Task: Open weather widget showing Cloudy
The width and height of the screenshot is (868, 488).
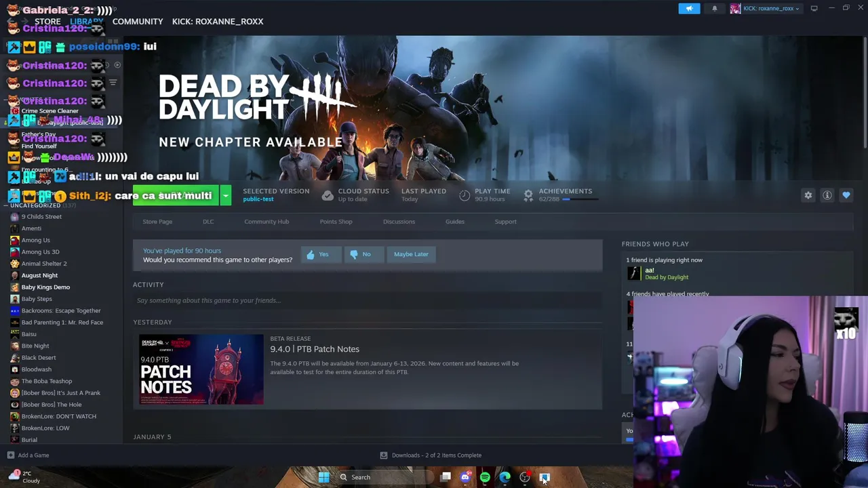Action: click(x=23, y=477)
